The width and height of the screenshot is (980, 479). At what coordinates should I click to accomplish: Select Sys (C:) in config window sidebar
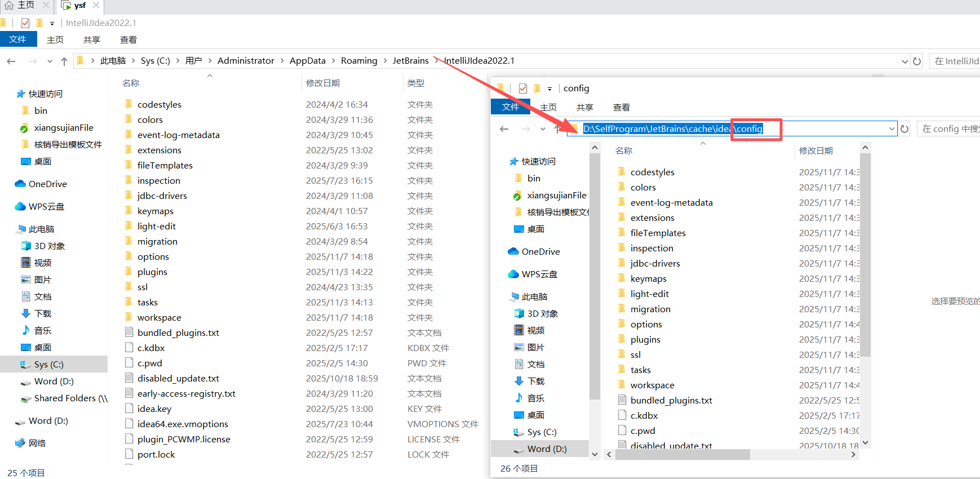[x=535, y=432]
